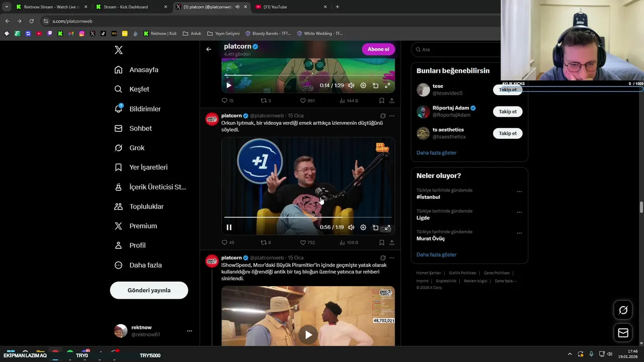
Task: Share the post with 144 B views
Action: point(392,101)
